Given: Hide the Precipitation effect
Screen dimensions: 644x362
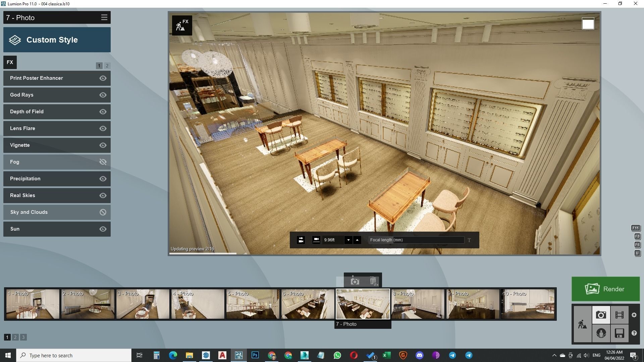Looking at the screenshot, I should click(x=103, y=179).
